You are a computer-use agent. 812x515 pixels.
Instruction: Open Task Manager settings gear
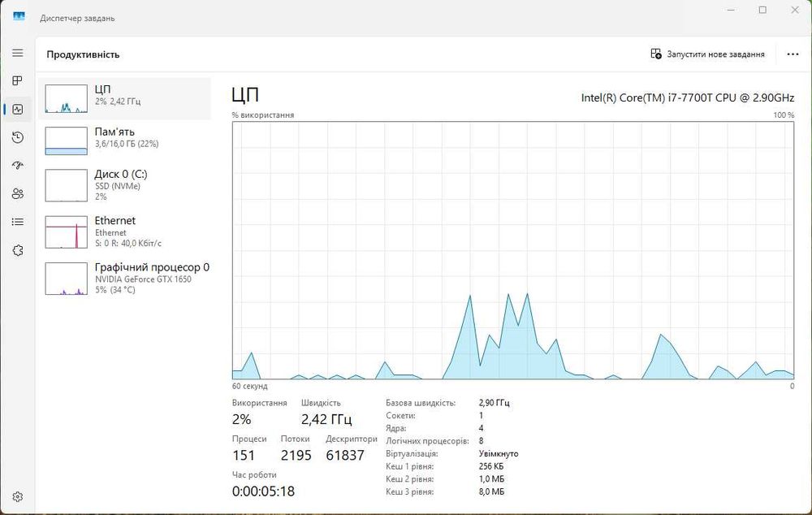(18, 497)
